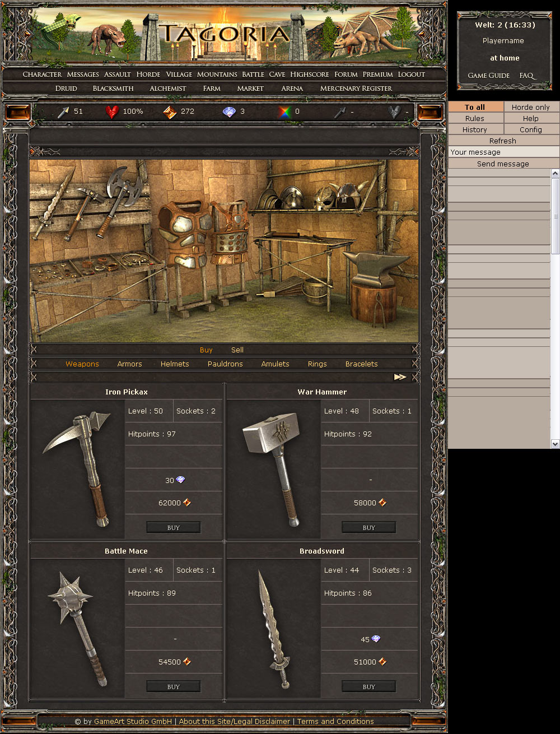Click the gold icon next to 54500
This screenshot has height=734, width=560.
tap(187, 662)
